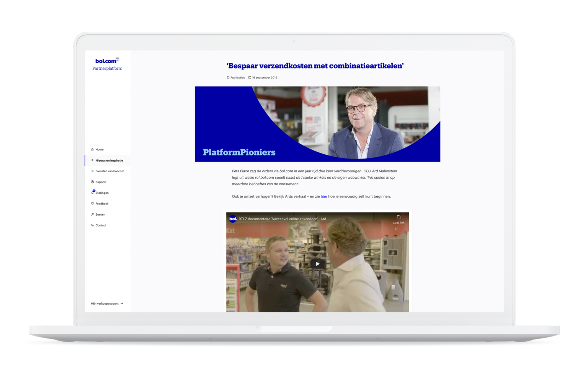Click the Contact phone icon
This screenshot has height=371, width=588.
click(x=92, y=225)
